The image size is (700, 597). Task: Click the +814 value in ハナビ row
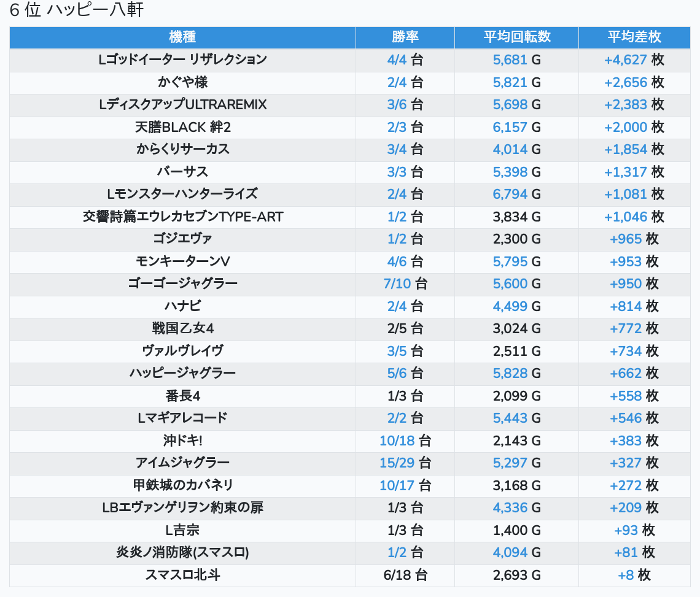click(x=625, y=306)
